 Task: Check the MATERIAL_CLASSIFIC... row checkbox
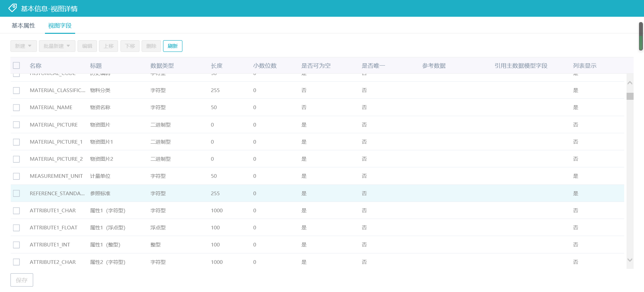click(16, 90)
